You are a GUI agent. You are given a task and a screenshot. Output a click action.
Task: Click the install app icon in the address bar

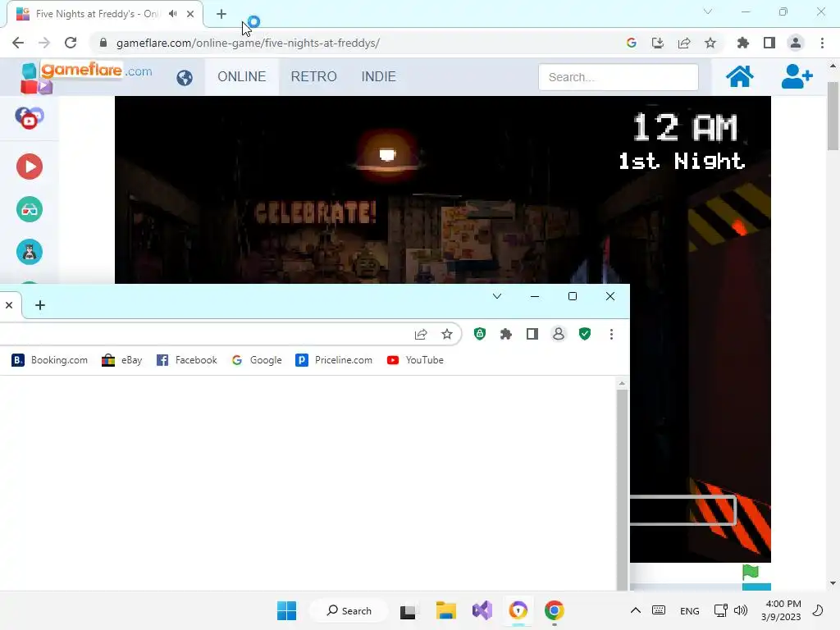click(x=658, y=43)
